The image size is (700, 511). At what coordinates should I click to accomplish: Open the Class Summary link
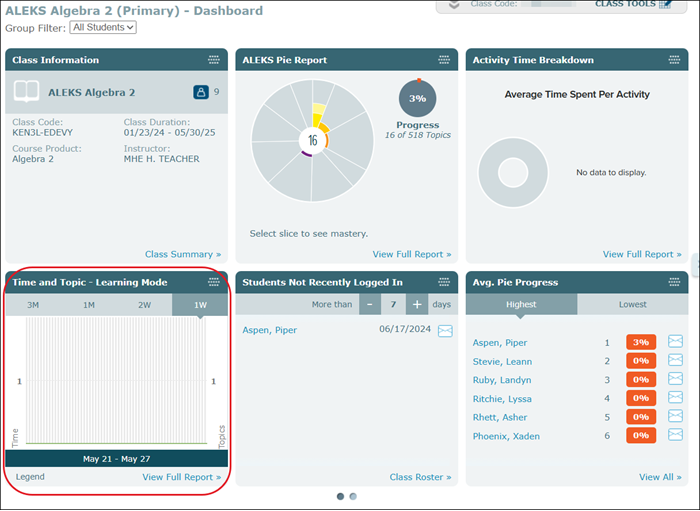182,254
